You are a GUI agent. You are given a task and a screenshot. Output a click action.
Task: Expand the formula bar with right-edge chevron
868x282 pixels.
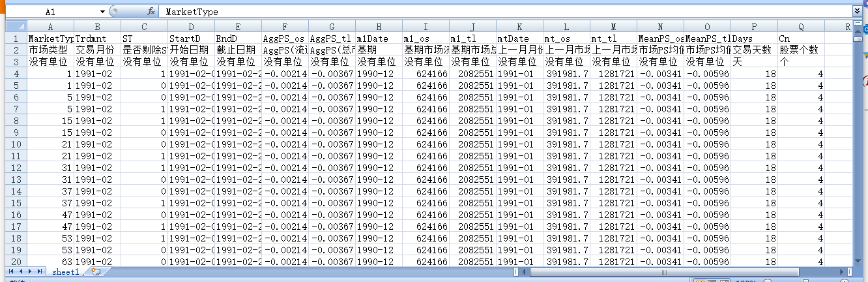point(858,12)
